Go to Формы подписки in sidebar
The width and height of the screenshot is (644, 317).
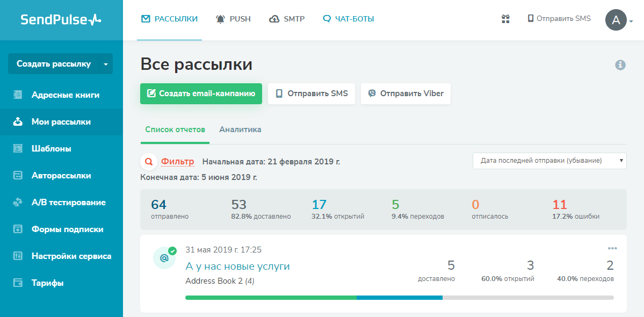tap(61, 229)
